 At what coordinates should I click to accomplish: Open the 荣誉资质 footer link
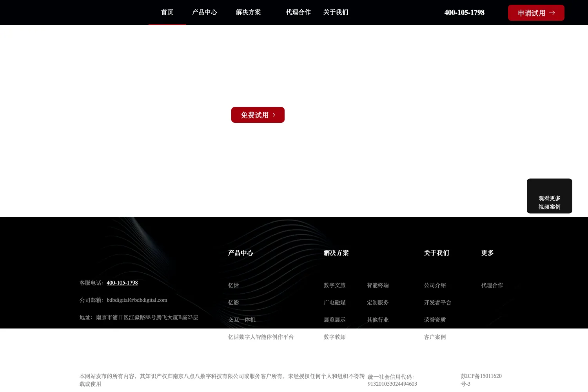point(435,320)
